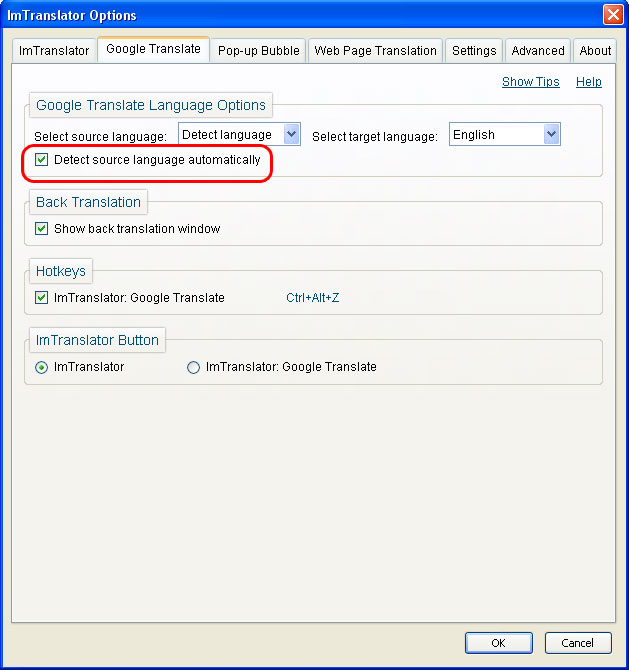
Task: Close the ImTranslator Options window
Action: pos(612,15)
